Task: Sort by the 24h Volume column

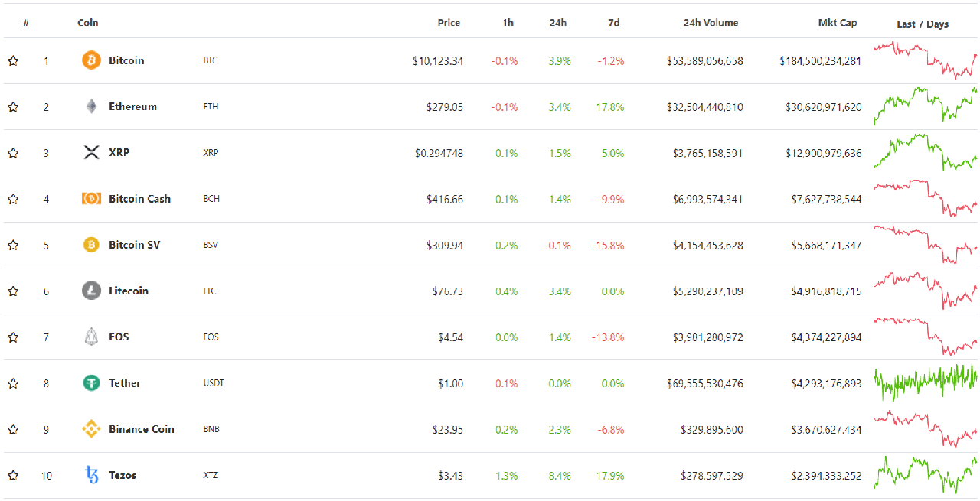Action: pos(711,23)
